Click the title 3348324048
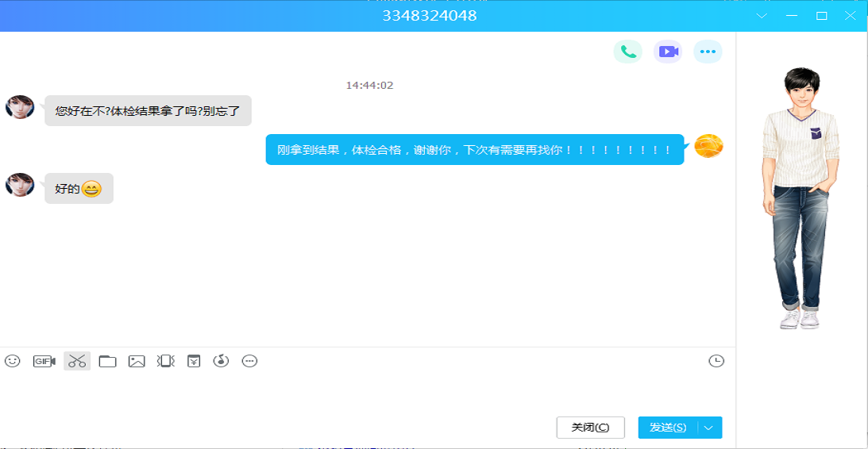The height and width of the screenshot is (449, 868). [x=430, y=16]
